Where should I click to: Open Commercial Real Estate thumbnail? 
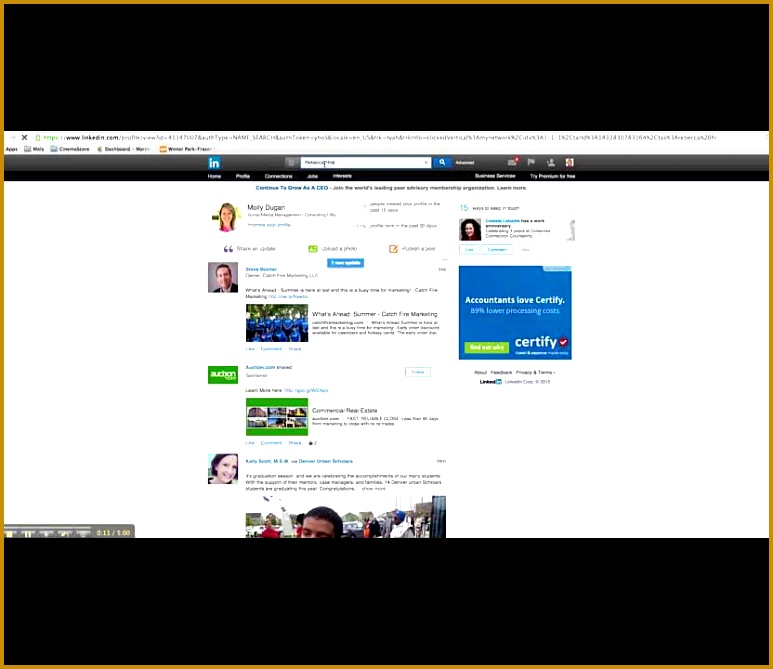[x=277, y=417]
